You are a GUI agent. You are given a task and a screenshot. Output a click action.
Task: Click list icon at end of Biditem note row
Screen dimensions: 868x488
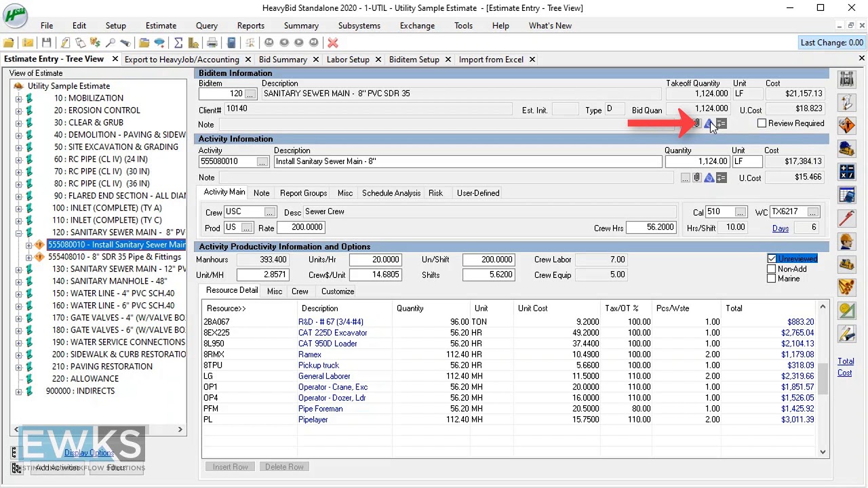pyautogui.click(x=722, y=123)
